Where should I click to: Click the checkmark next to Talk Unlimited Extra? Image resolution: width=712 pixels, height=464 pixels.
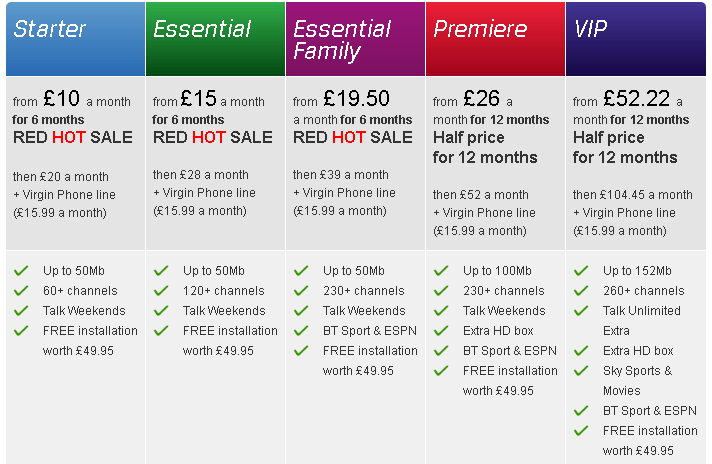(x=581, y=311)
